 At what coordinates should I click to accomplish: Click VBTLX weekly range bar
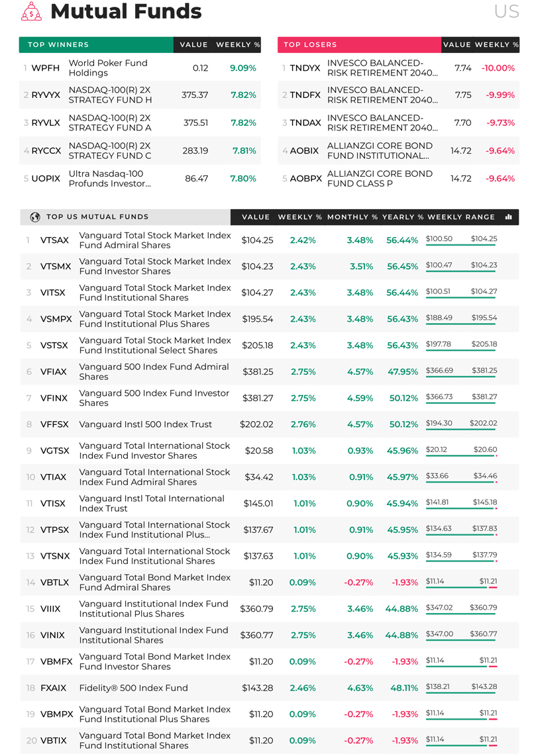(461, 587)
